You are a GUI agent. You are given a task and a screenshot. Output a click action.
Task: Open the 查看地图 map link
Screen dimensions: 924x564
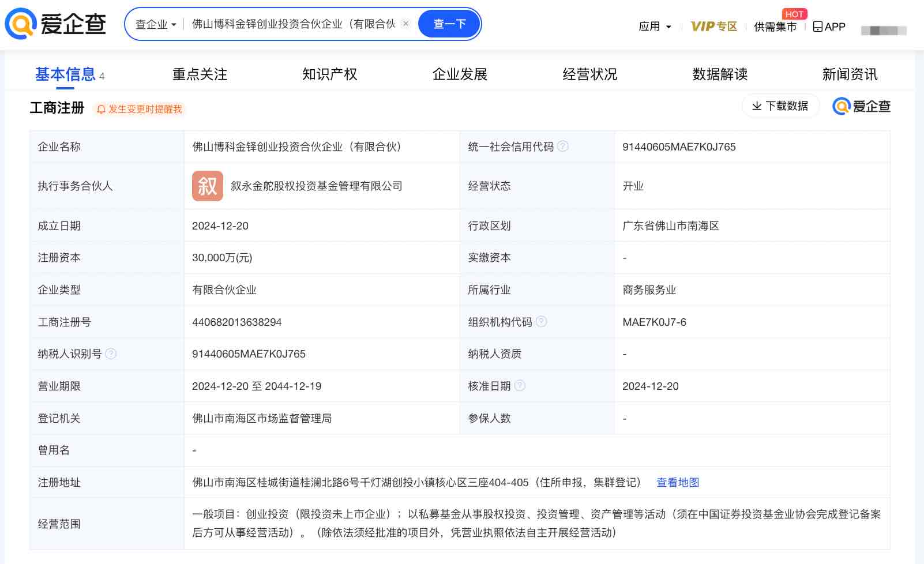tap(676, 482)
